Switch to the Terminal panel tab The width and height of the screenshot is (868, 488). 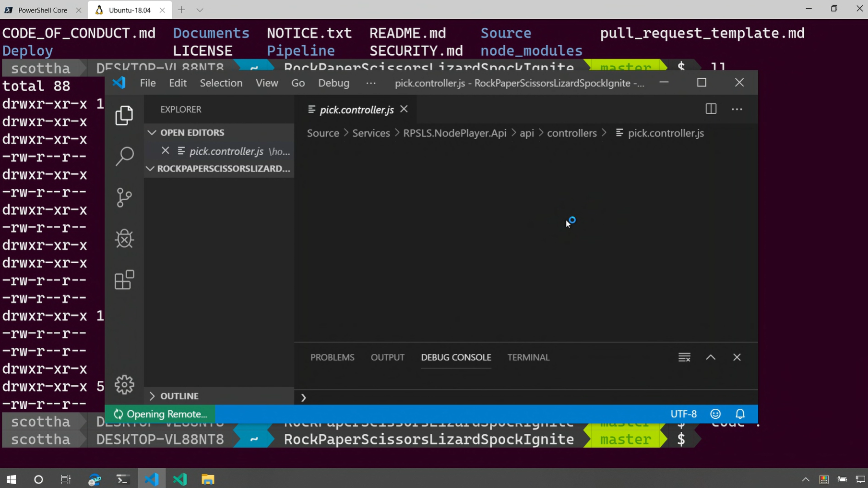[x=528, y=357]
